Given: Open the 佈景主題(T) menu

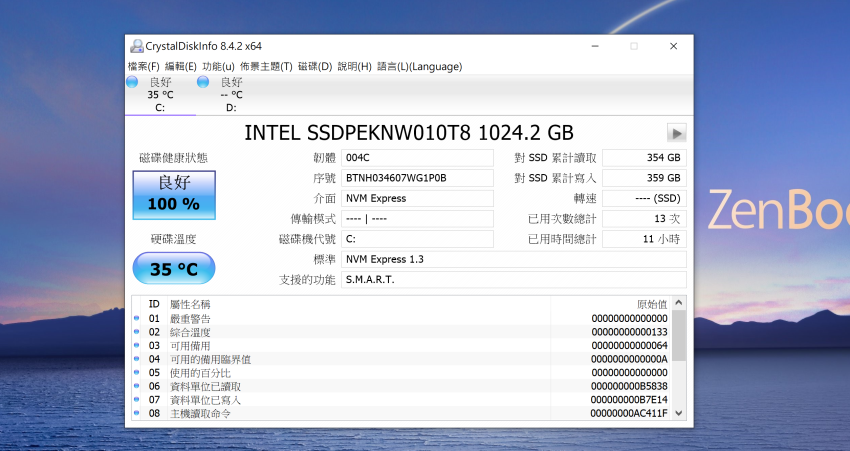Looking at the screenshot, I should 266,67.
